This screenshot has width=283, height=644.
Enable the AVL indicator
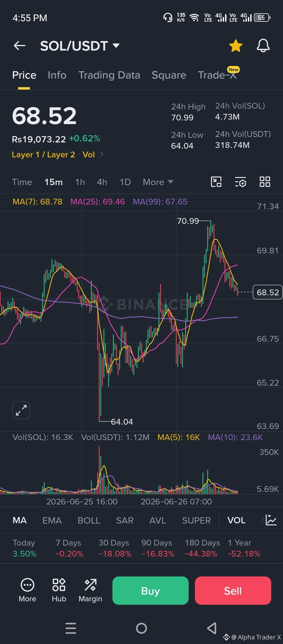(x=158, y=520)
